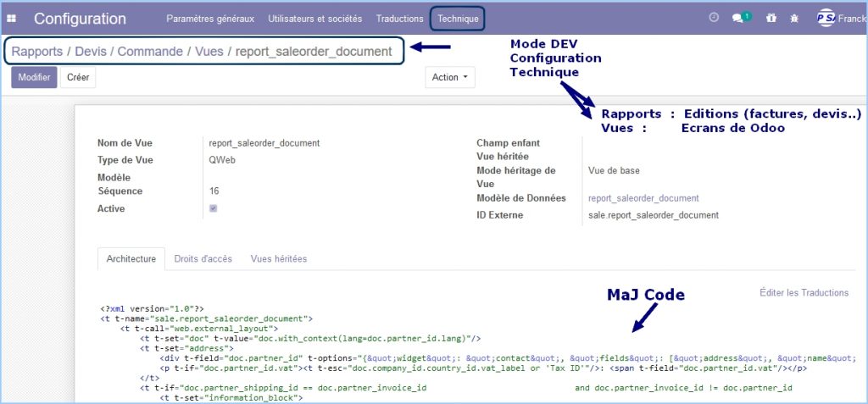Click the Vue héritée field label
Screen dimensions: 868x404
[502, 157]
